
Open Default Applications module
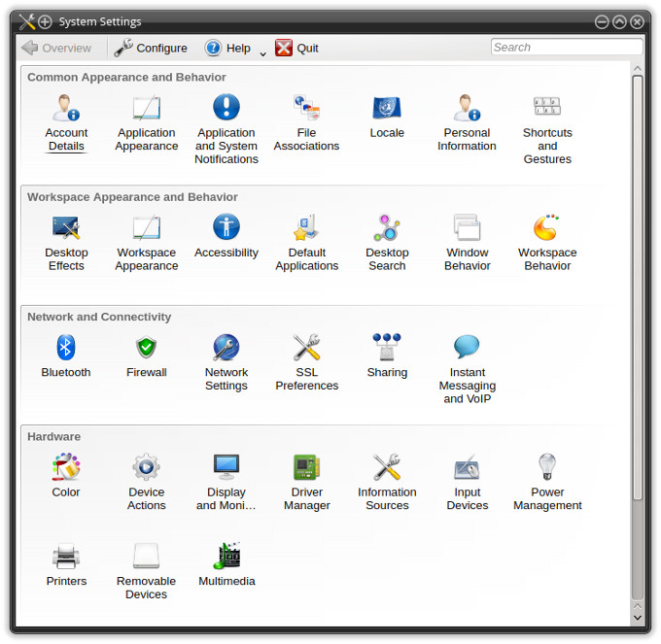click(x=306, y=243)
